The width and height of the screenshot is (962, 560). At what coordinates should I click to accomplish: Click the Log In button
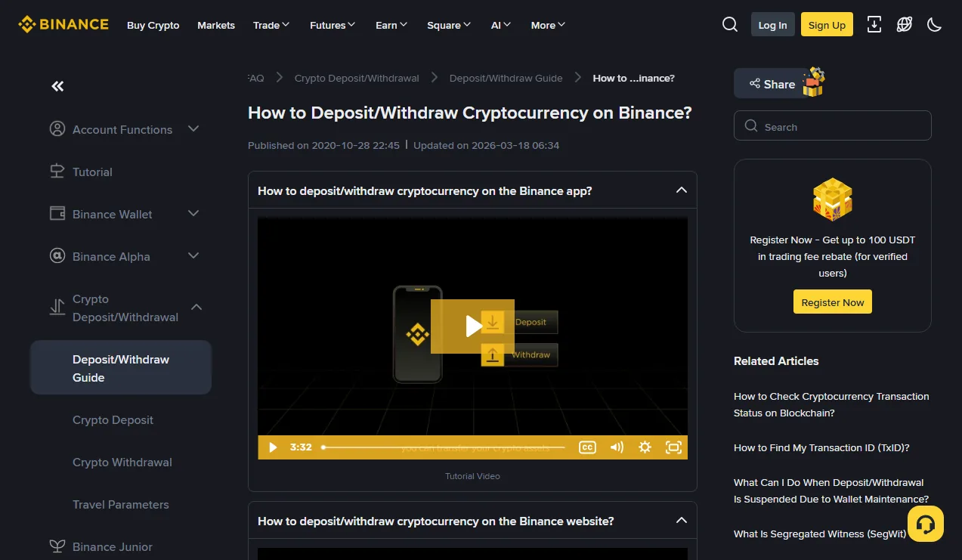(x=772, y=24)
